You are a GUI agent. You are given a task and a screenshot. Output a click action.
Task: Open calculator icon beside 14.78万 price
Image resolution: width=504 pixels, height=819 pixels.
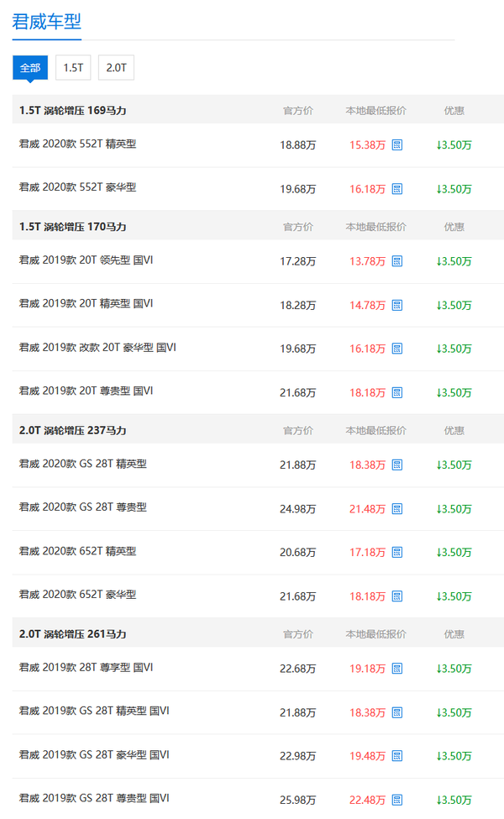(397, 305)
